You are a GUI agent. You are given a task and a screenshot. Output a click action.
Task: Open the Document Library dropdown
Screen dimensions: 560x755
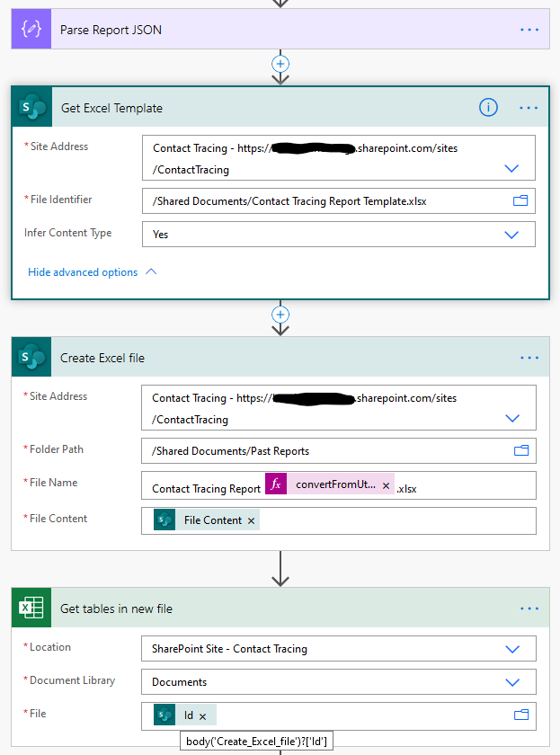511,682
